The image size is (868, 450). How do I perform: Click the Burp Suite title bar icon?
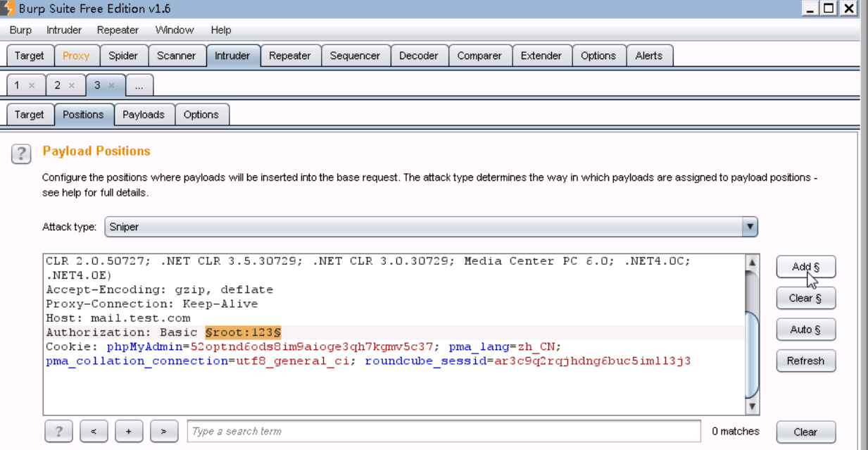coord(8,9)
